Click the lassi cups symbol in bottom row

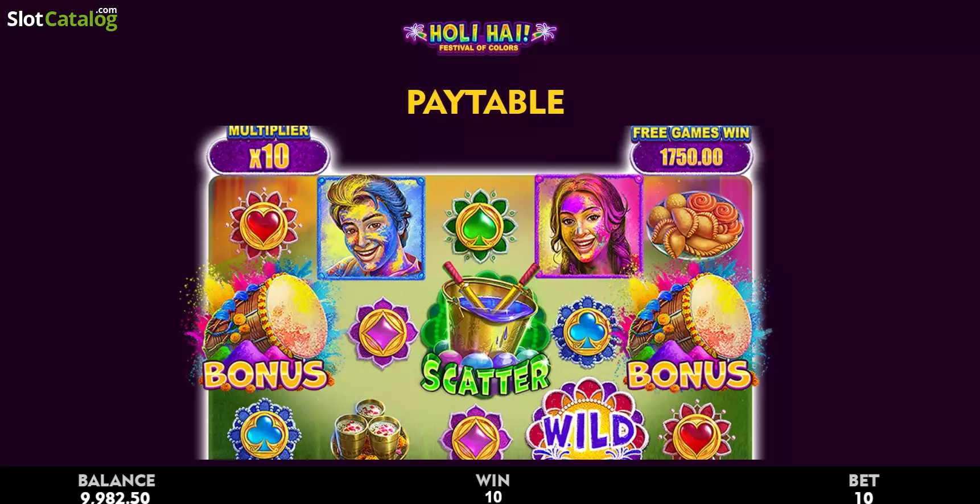(x=371, y=429)
